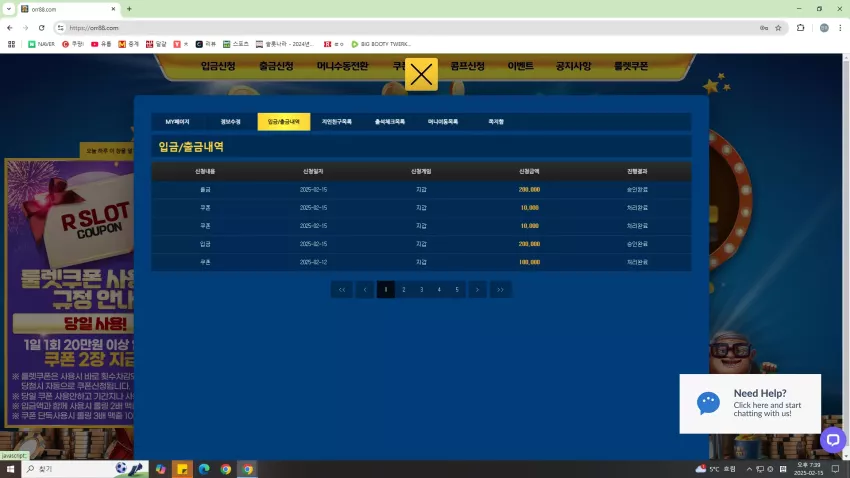Open Microsoft Edge from the taskbar
The width and height of the screenshot is (850, 478).
point(204,469)
